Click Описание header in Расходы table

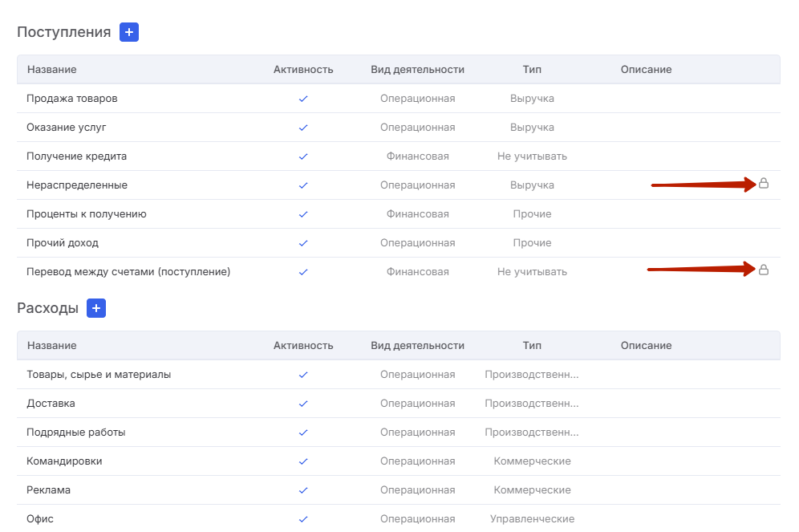(x=646, y=346)
